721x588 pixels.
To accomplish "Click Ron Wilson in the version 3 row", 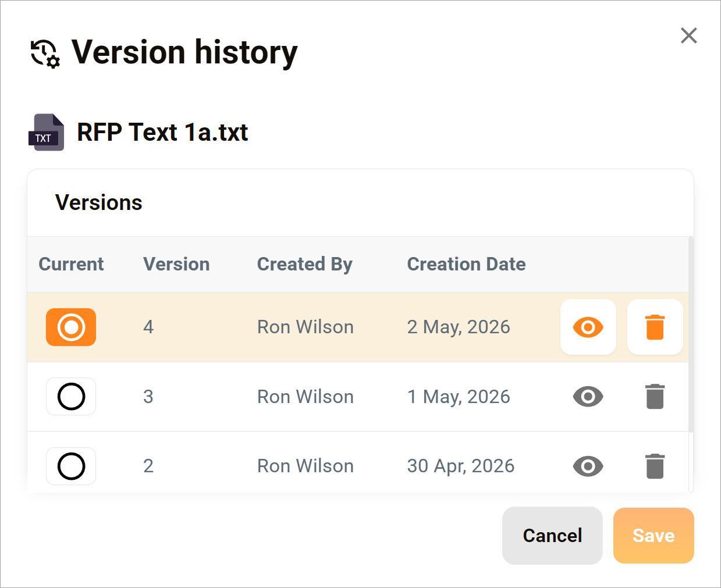I will tap(306, 397).
